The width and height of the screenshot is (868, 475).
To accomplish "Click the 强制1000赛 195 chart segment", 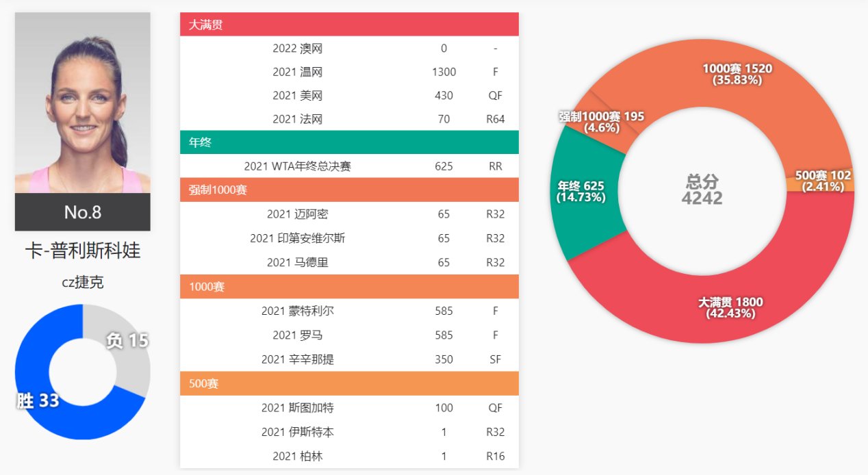I will pyautogui.click(x=602, y=121).
